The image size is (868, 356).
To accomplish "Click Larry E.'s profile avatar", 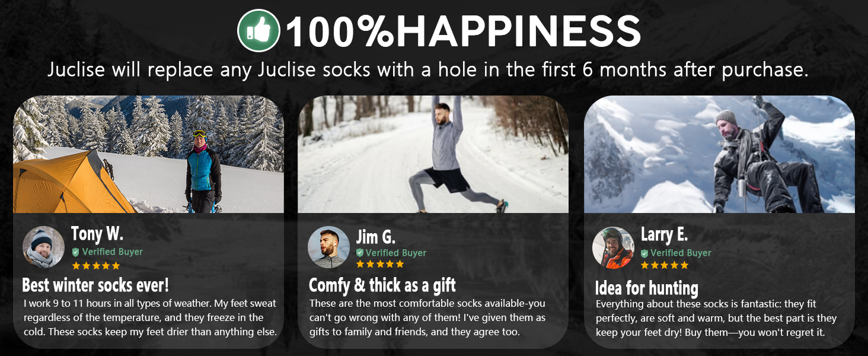I will point(613,247).
